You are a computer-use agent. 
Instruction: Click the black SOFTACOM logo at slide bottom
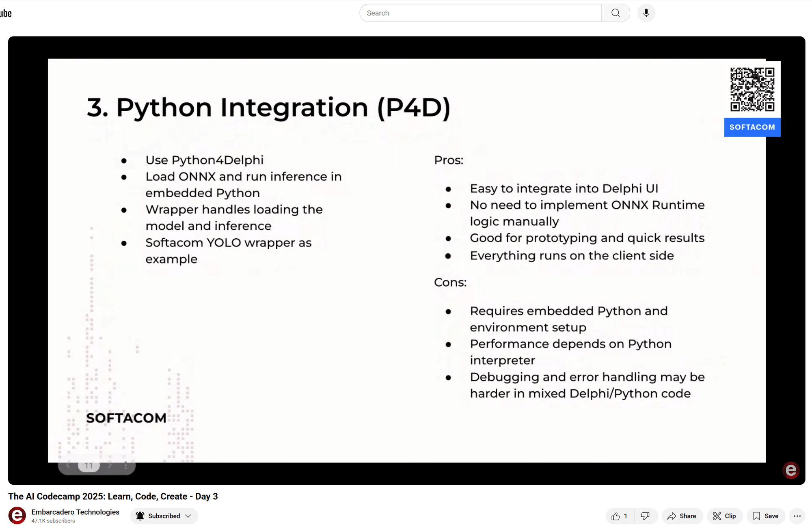(x=126, y=418)
